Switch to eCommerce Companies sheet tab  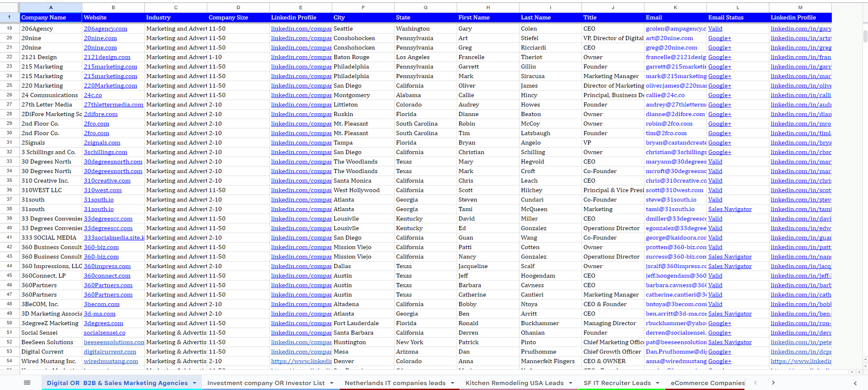(x=708, y=383)
